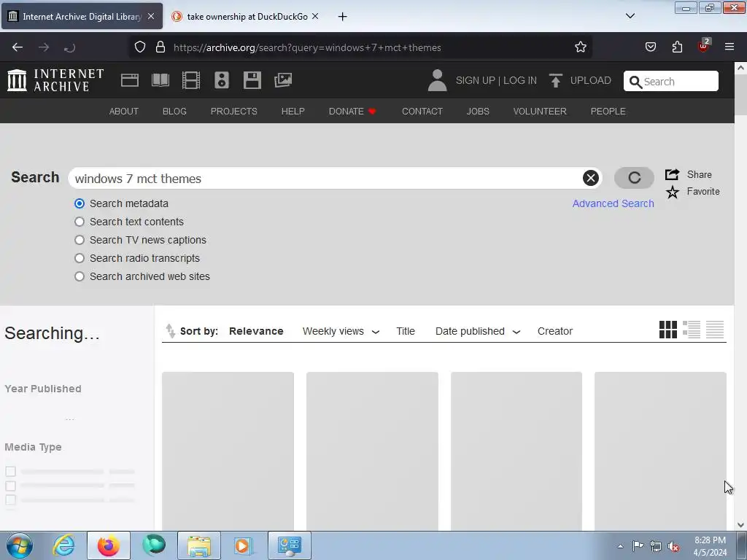This screenshot has width=747, height=560.
Task: Stop or reload the page
Action: (x=69, y=47)
